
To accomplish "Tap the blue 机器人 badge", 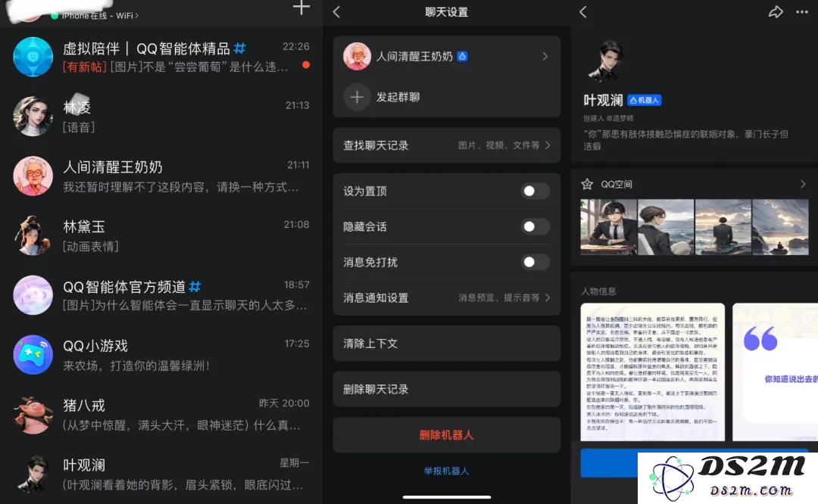I will (x=645, y=100).
